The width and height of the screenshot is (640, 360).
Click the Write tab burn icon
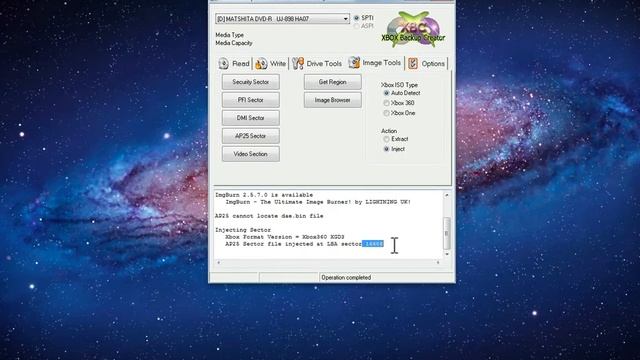[261, 64]
